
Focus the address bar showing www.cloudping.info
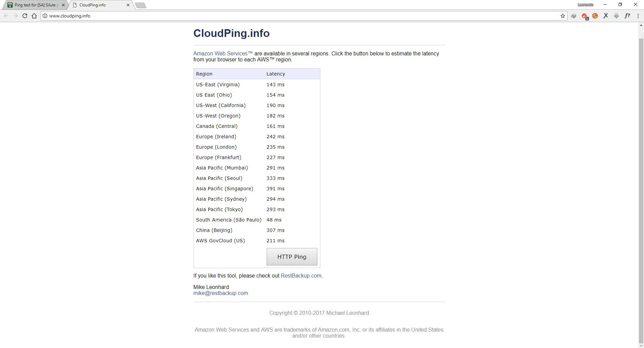(x=268, y=16)
